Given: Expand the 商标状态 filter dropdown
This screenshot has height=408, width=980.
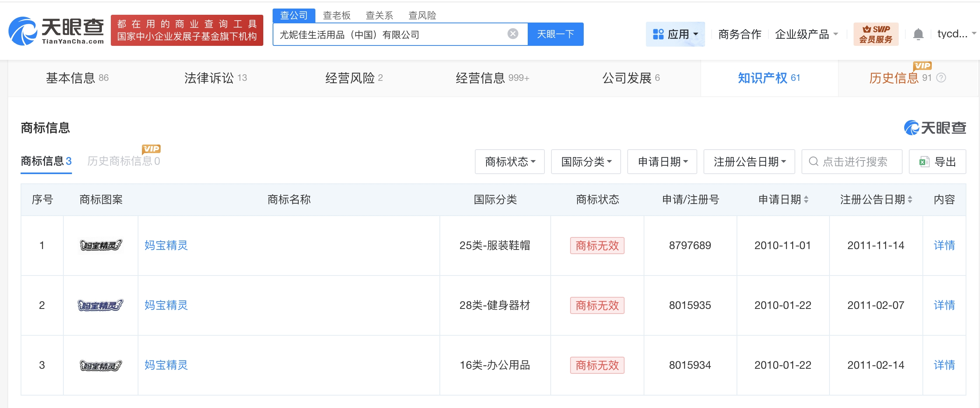Looking at the screenshot, I should click(x=509, y=162).
